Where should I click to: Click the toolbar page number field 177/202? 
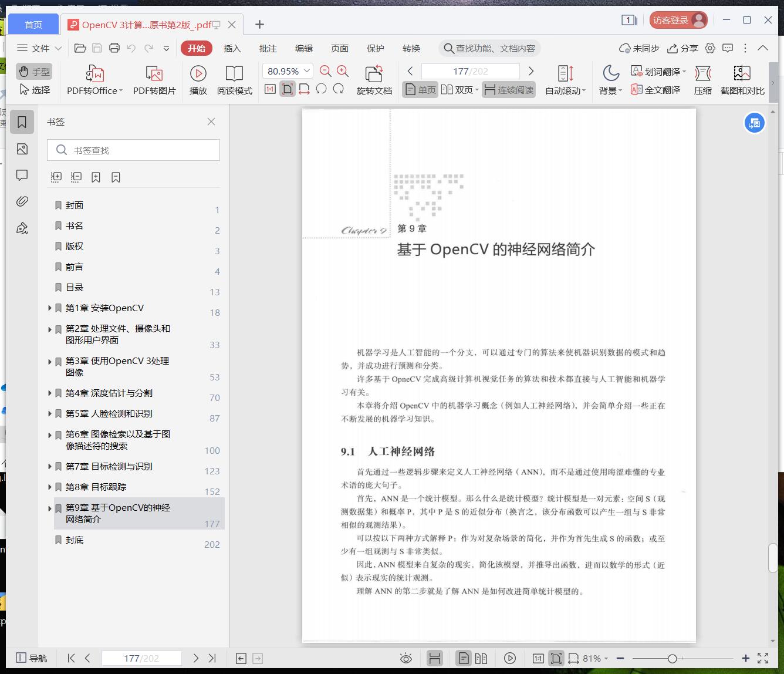(471, 71)
